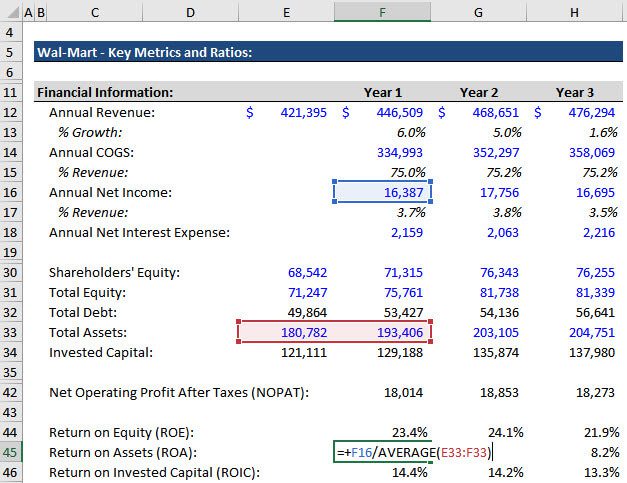
Task: Select row 12 header
Action: [x=10, y=112]
